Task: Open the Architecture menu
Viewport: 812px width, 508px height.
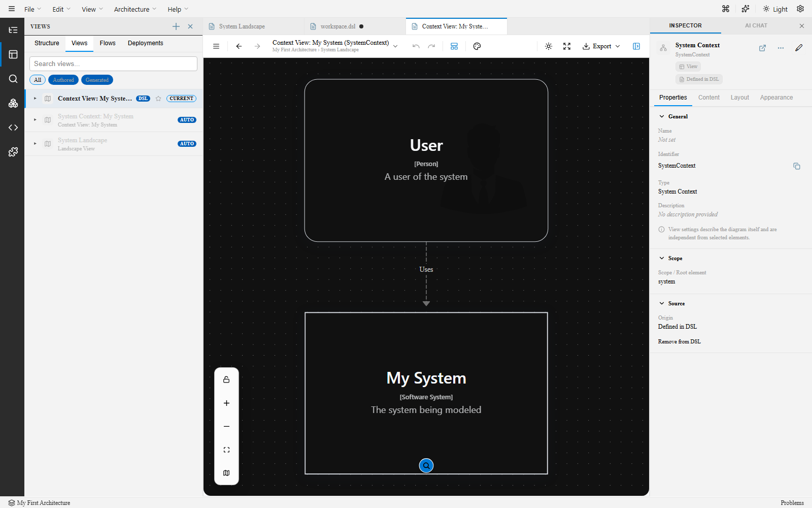Action: tap(135, 9)
